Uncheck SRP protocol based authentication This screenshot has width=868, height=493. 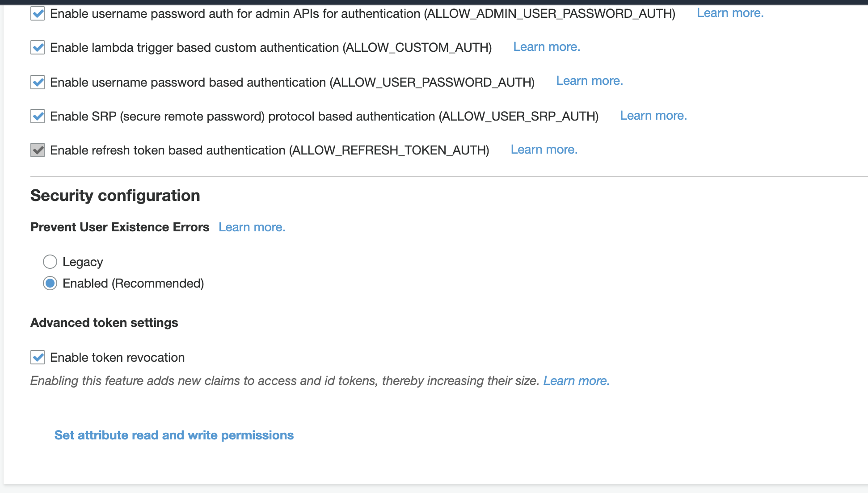38,116
